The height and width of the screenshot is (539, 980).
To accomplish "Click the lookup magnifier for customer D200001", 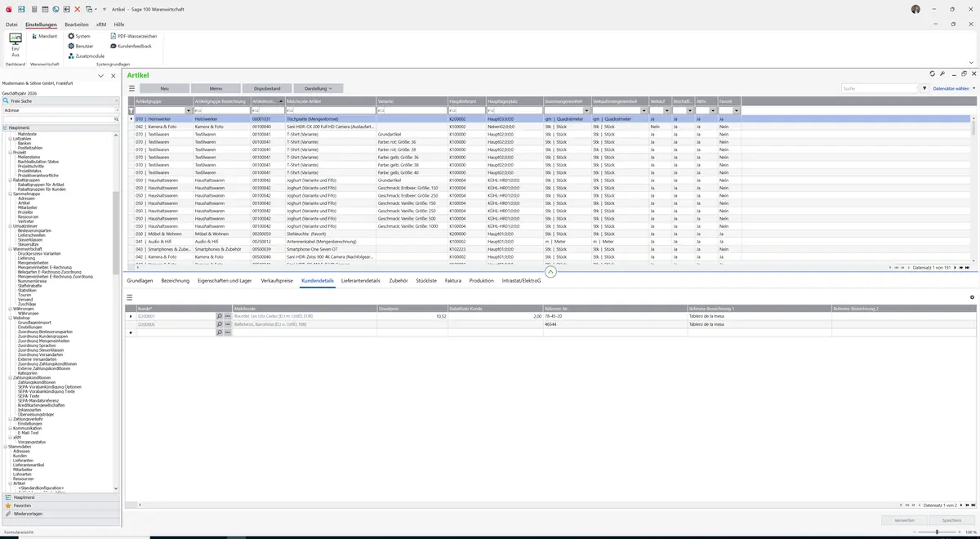I will (x=219, y=316).
